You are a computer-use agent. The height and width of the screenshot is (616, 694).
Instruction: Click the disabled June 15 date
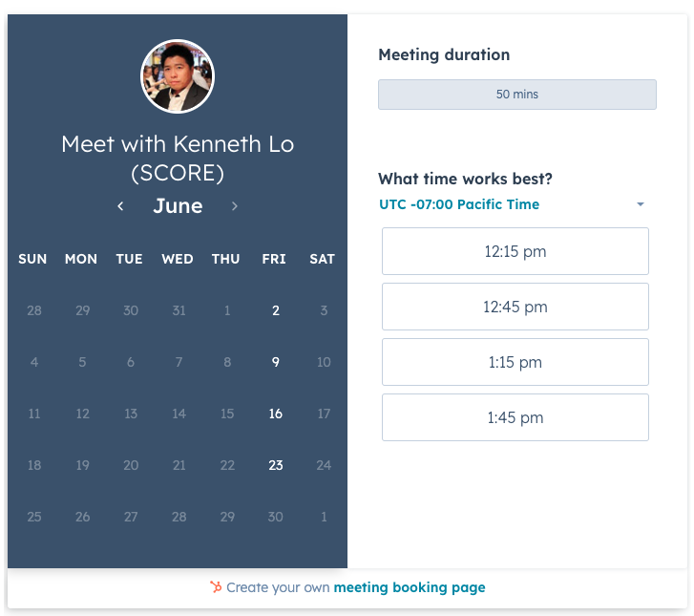227,414
